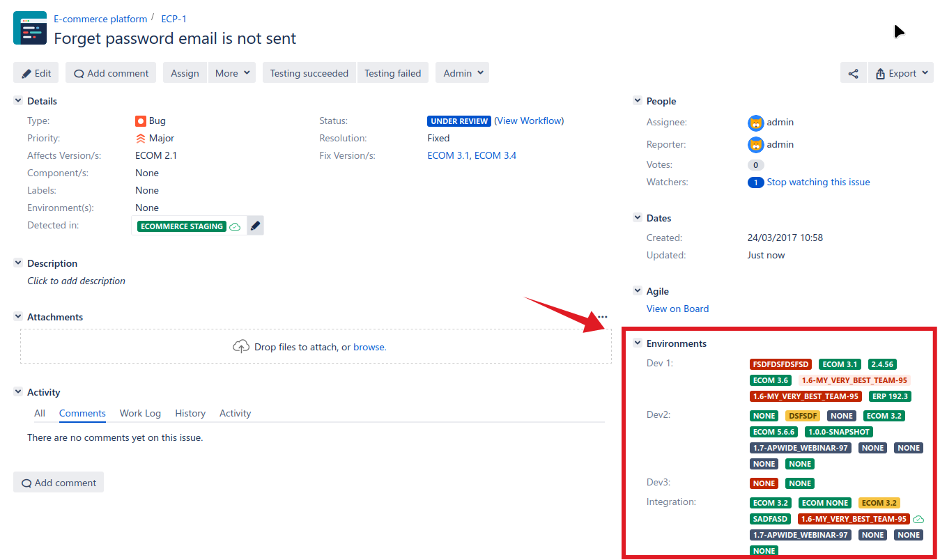Viewport: 940px width, 560px height.
Task: Click to add description text
Action: pos(76,281)
